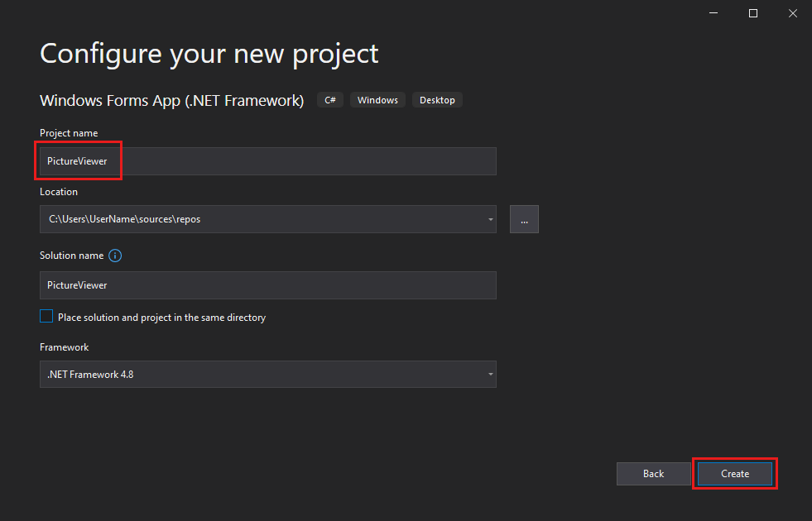Click the Windows Forms App (.NET Framework) title

click(171, 100)
